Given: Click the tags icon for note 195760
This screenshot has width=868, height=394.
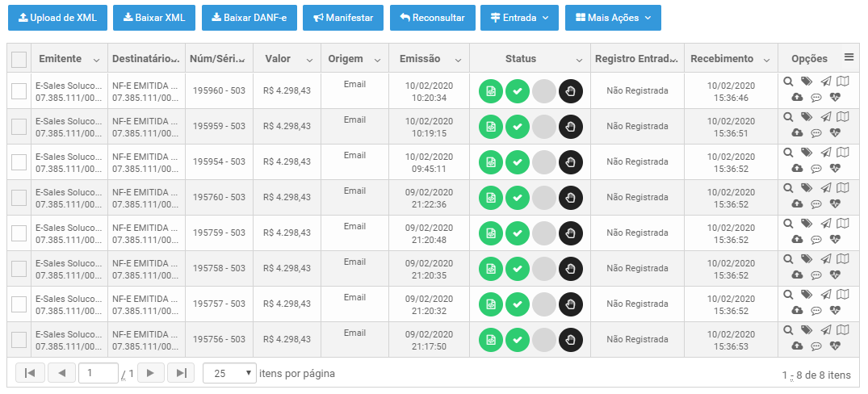Looking at the screenshot, I should click(x=807, y=187).
